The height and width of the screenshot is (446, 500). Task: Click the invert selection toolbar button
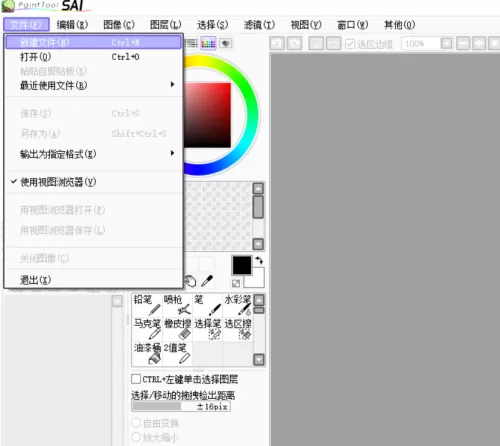[x=333, y=44]
